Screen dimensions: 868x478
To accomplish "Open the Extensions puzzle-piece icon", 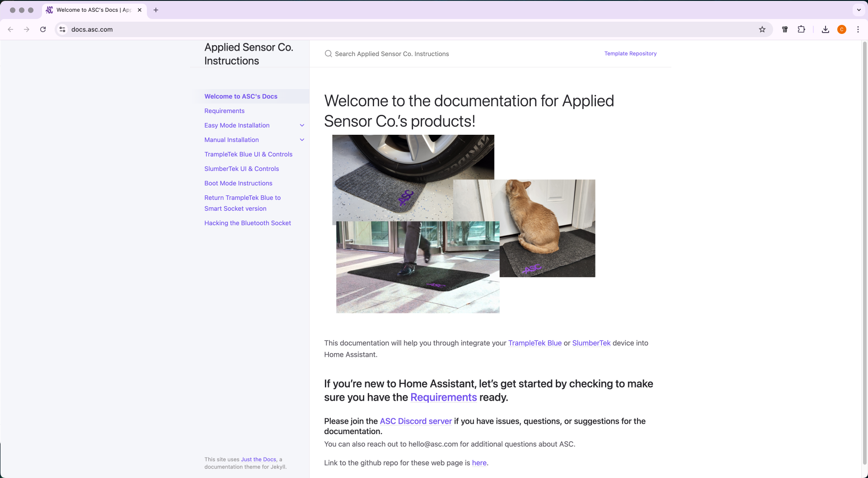I will tap(801, 29).
